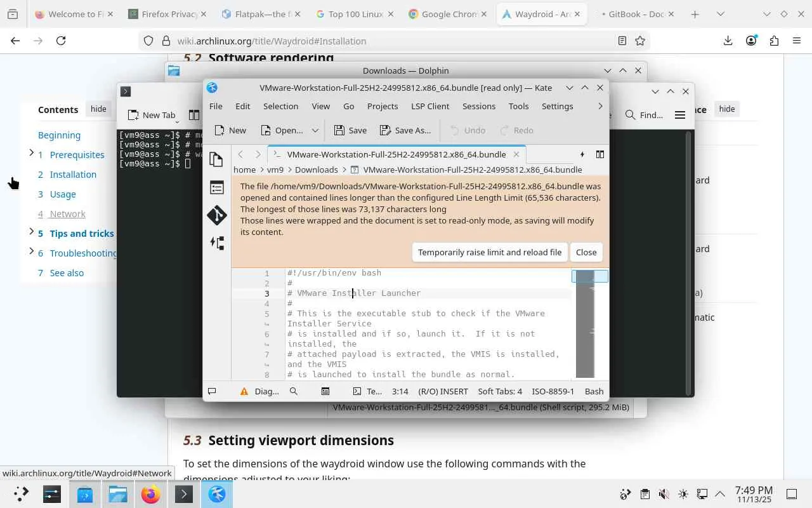This screenshot has width=812, height=508.
Task: Click the 3:14 cursor position indicator
Action: 400,391
